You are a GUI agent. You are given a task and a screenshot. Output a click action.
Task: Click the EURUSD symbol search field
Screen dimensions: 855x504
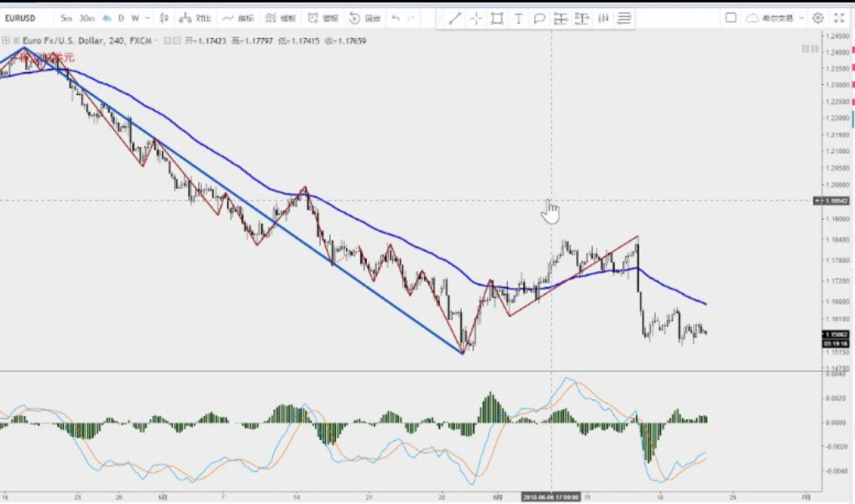click(27, 18)
